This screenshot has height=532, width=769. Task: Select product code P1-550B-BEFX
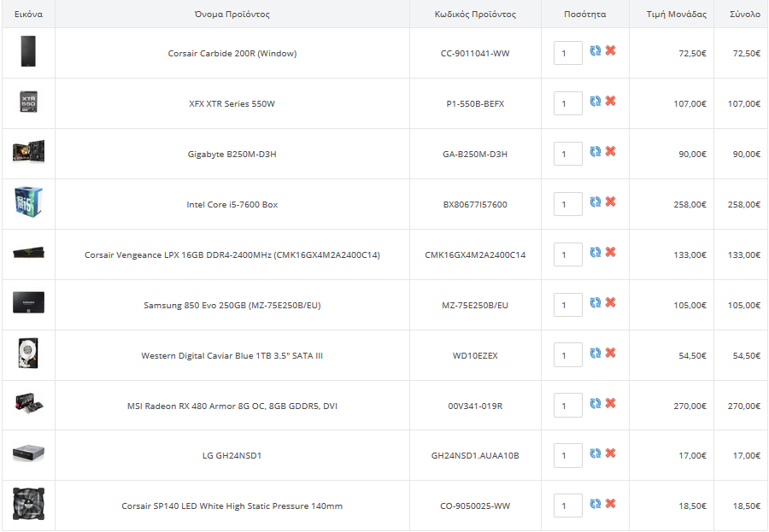click(475, 104)
